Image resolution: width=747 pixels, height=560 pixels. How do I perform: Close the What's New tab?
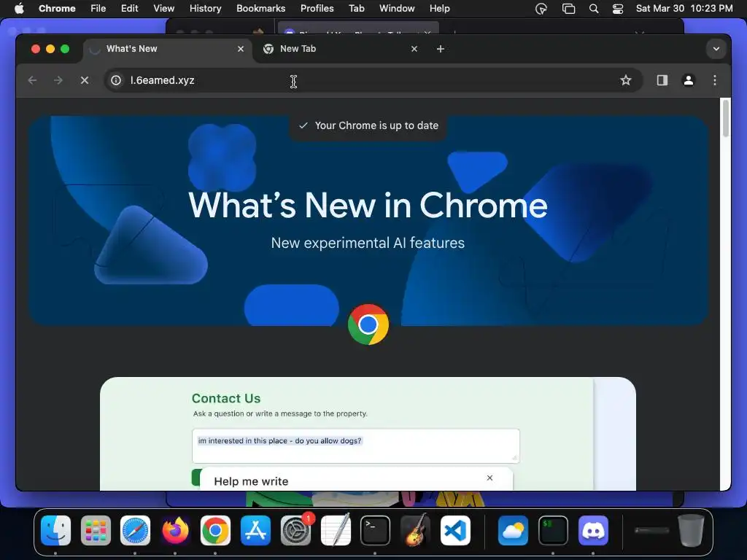pyautogui.click(x=241, y=49)
